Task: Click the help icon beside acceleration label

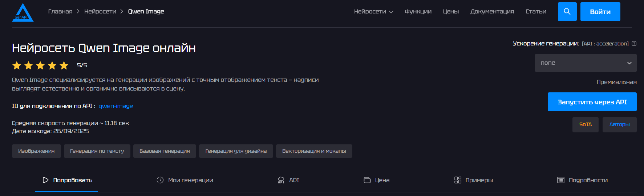Action: pyautogui.click(x=634, y=44)
